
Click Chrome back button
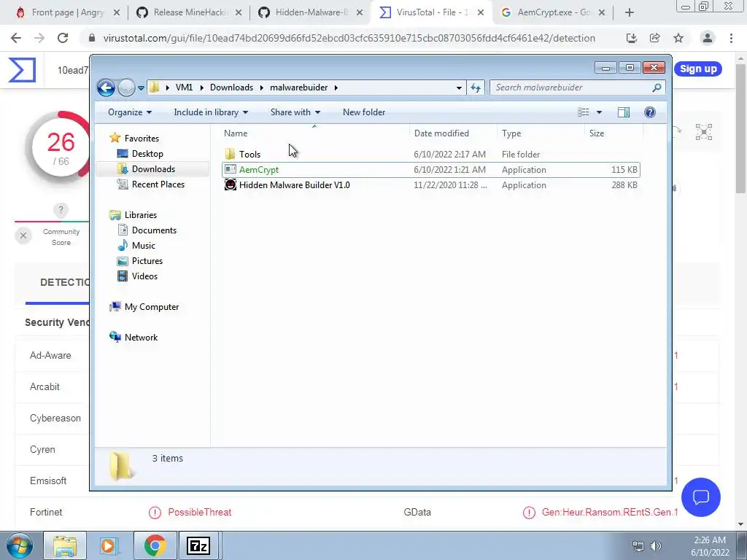click(16, 38)
